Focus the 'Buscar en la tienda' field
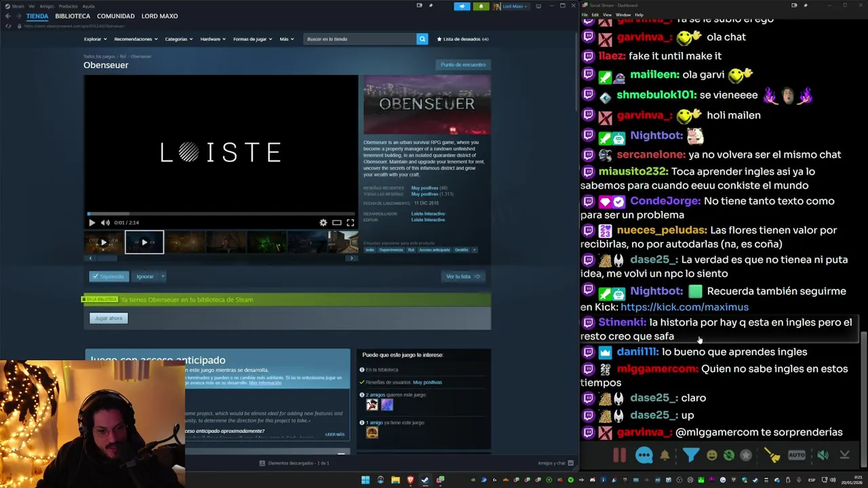 click(360, 39)
